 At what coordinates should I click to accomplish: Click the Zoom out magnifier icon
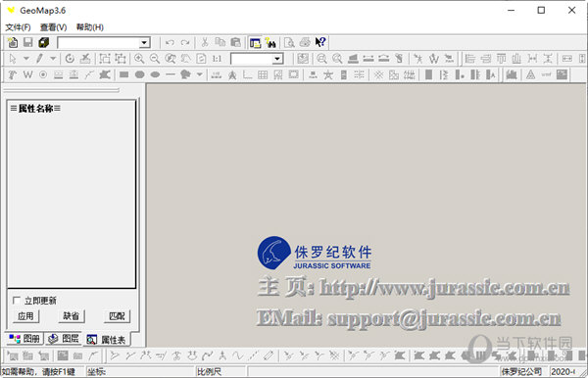155,59
